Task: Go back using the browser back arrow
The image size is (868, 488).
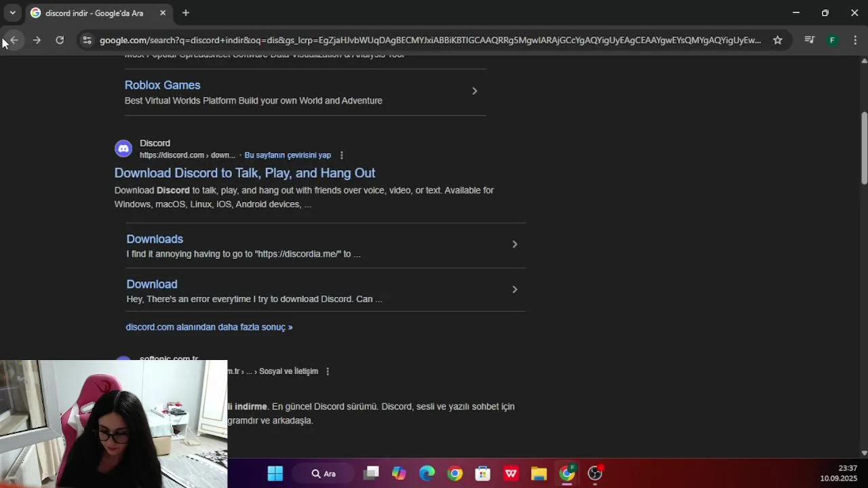Action: tap(14, 40)
